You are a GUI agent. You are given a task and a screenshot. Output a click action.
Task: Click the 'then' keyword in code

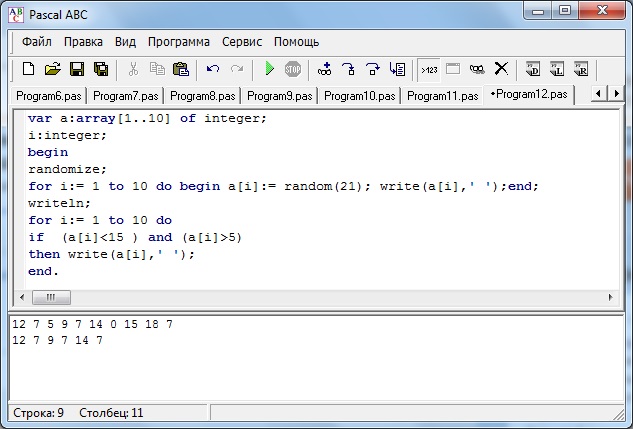point(44,254)
